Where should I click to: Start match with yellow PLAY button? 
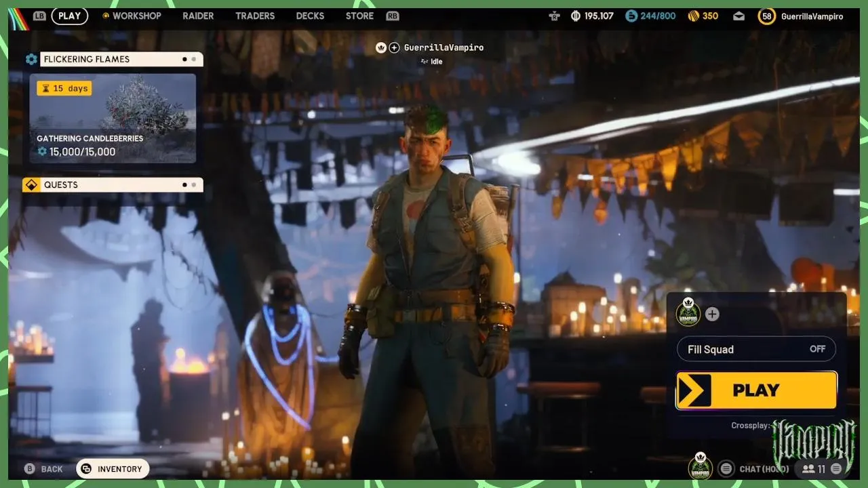click(x=756, y=390)
